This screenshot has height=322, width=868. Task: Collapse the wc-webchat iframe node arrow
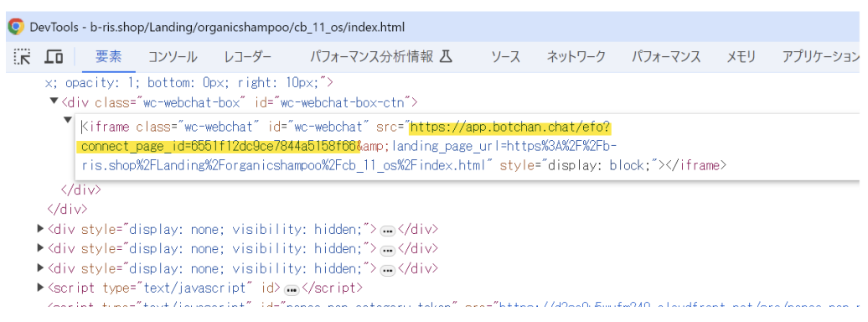[67, 120]
